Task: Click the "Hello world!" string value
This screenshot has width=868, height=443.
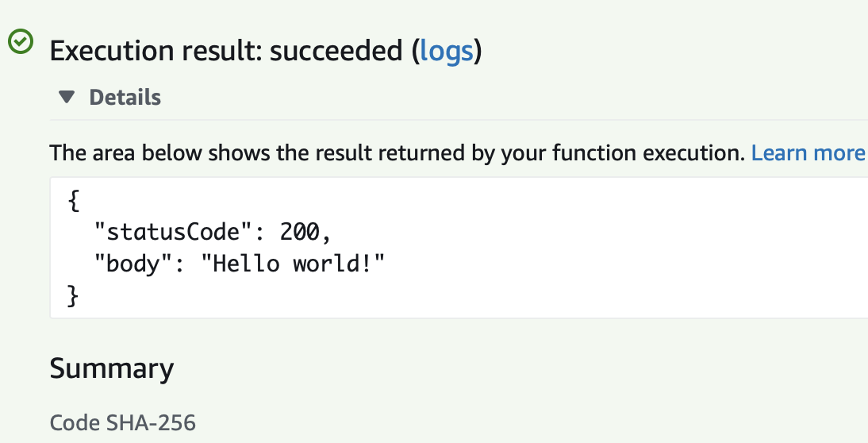Action: [293, 264]
